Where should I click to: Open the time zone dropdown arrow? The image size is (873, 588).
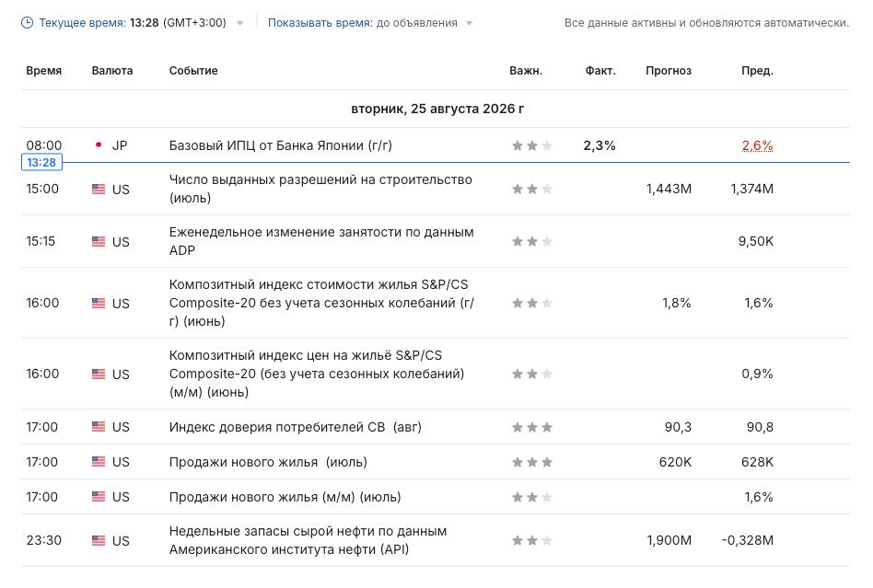[240, 23]
